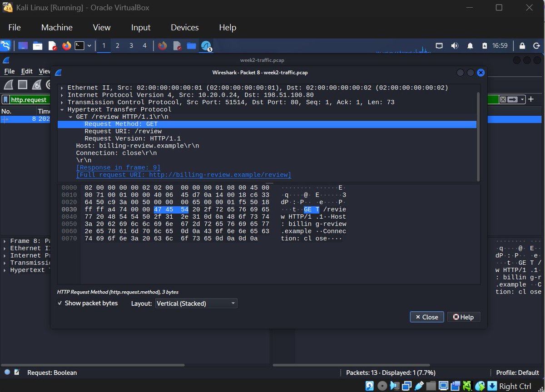Open the notifications bell icon
The image size is (545, 392).
tap(470, 46)
